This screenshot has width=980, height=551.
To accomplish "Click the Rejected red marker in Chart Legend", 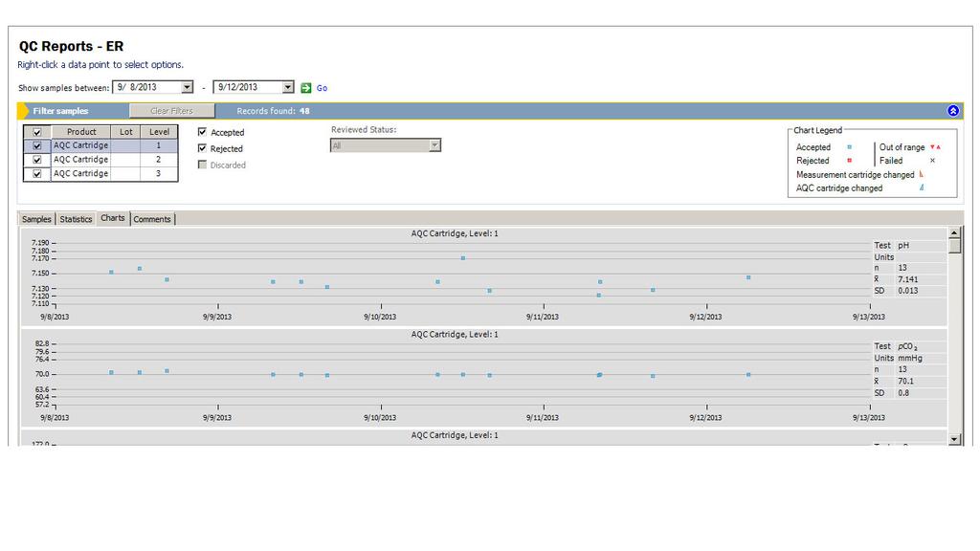I will point(850,161).
